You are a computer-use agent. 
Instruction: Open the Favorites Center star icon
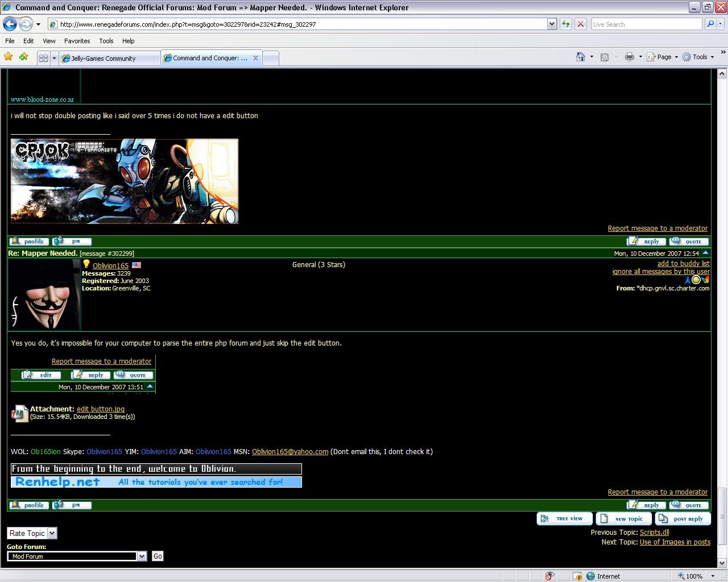[x=8, y=57]
